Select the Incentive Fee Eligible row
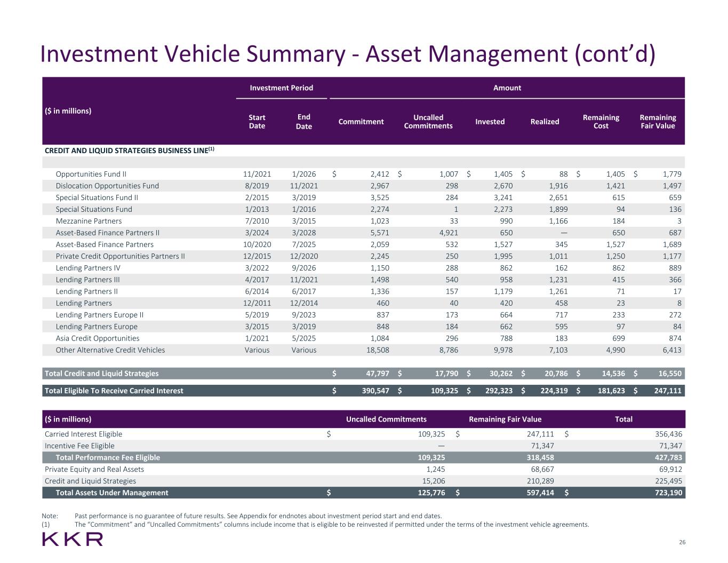728x563 pixels. coord(79,446)
